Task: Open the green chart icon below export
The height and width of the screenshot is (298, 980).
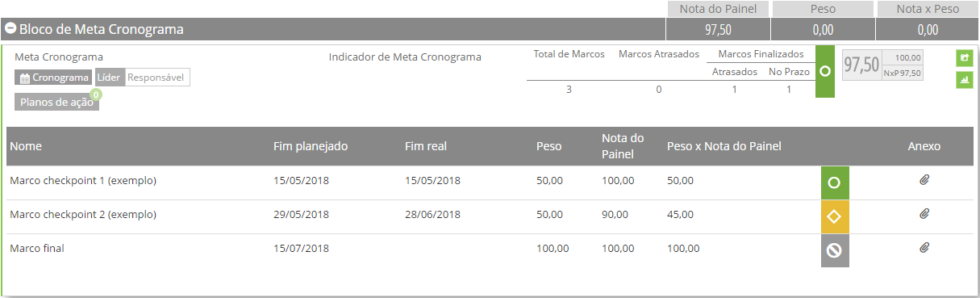Action: pos(964,80)
